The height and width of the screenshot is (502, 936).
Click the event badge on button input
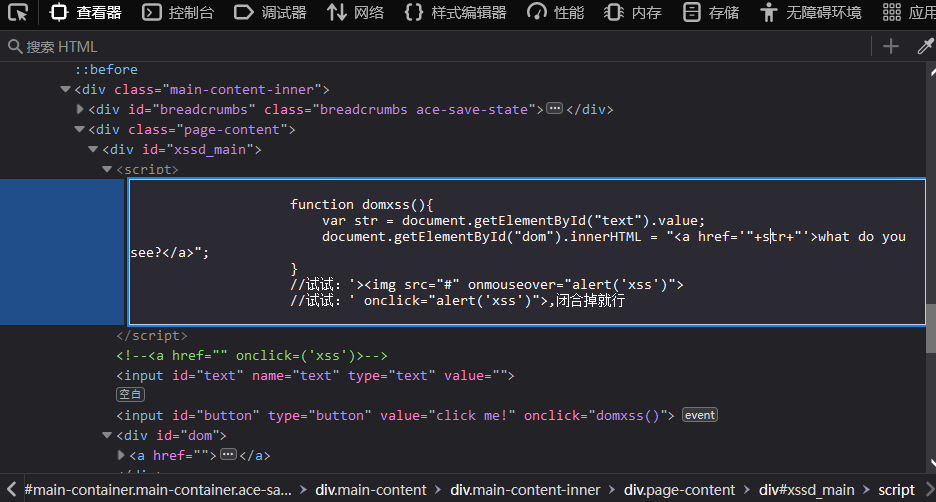[700, 415]
